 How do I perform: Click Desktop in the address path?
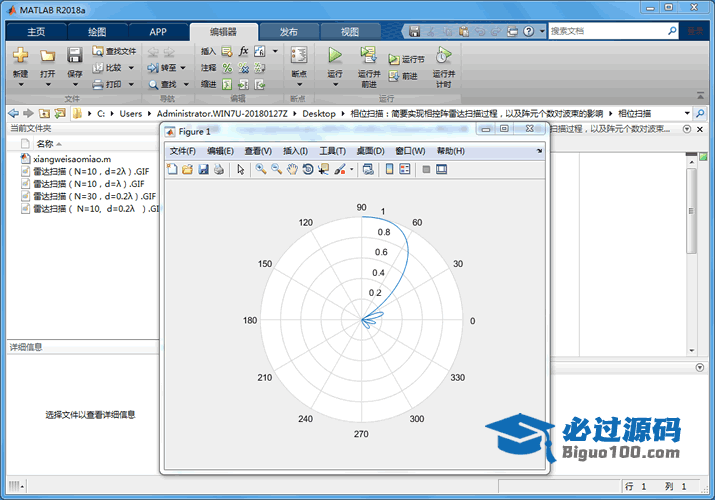[319, 113]
